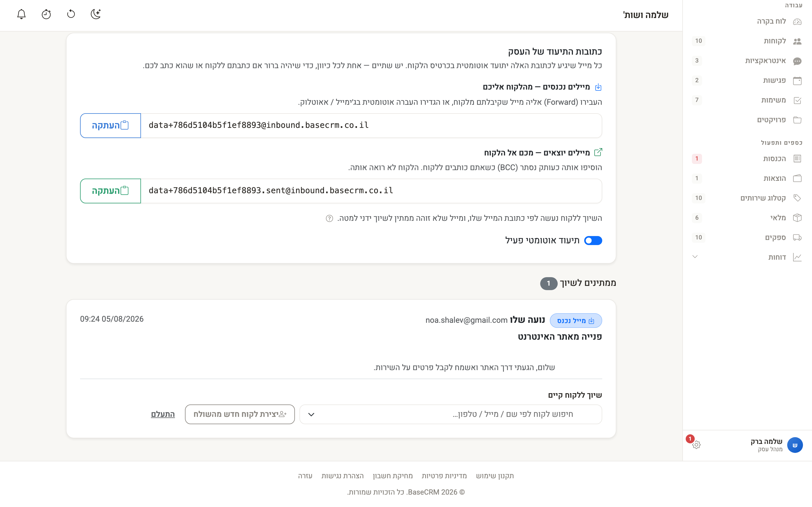Viewport: 812px width, 507px height.
Task: Click the refresh arrow icon in header
Action: tap(71, 14)
